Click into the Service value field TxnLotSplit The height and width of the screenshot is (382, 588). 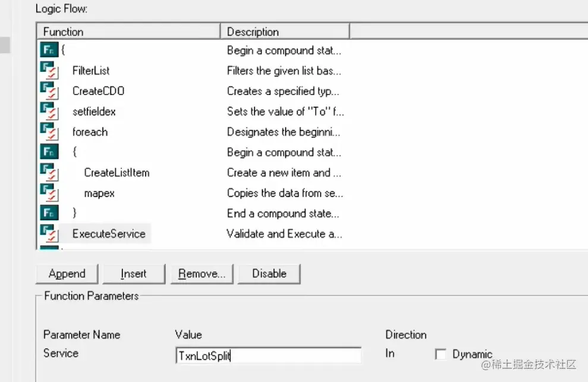[x=269, y=355]
